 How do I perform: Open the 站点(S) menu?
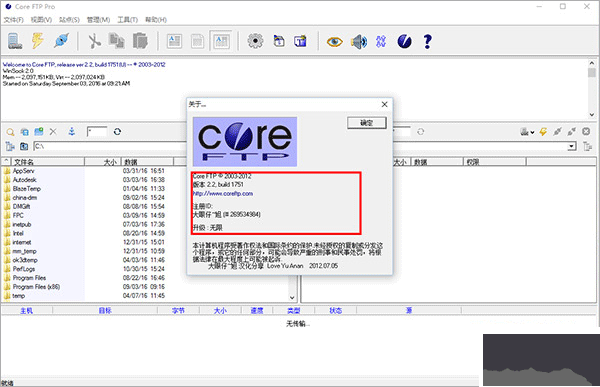point(69,20)
